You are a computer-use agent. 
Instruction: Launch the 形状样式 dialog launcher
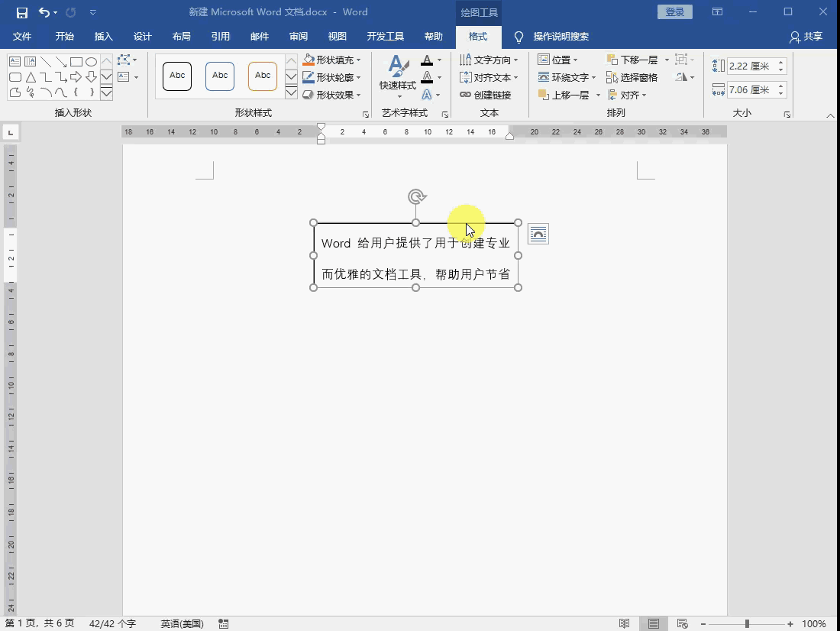pos(365,114)
